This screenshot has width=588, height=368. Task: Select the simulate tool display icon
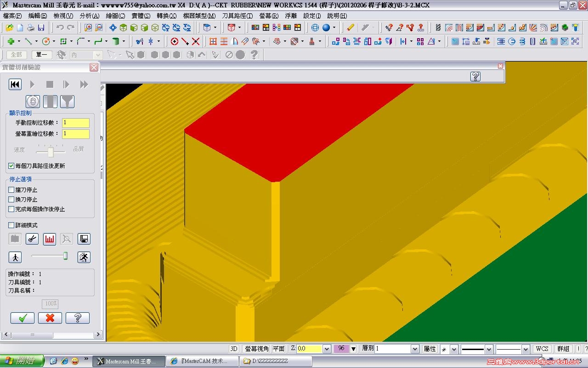50,101
